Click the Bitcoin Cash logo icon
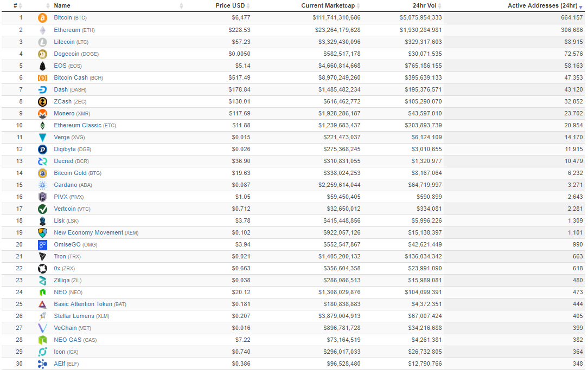588x370 pixels. pos(42,78)
